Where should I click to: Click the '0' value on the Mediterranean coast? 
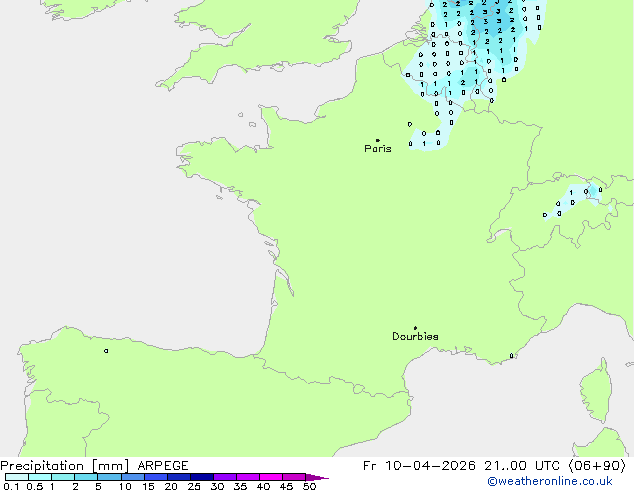[x=511, y=356]
